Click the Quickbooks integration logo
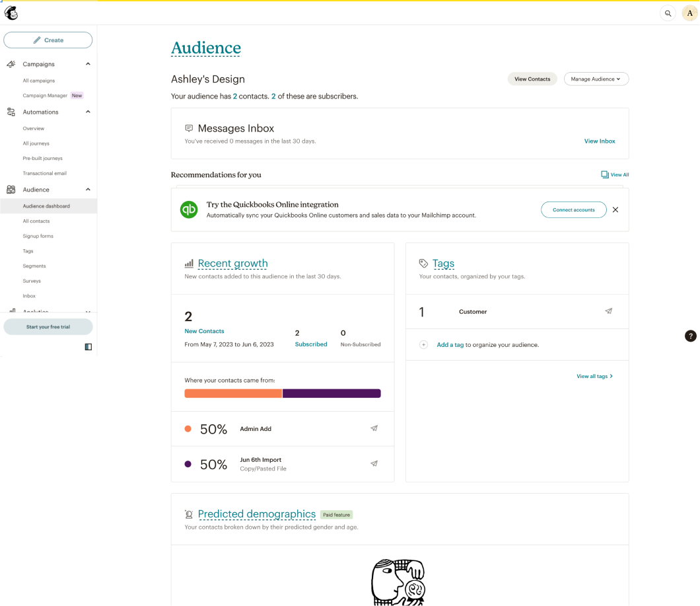Viewport: 700px width, 606px height. [189, 209]
